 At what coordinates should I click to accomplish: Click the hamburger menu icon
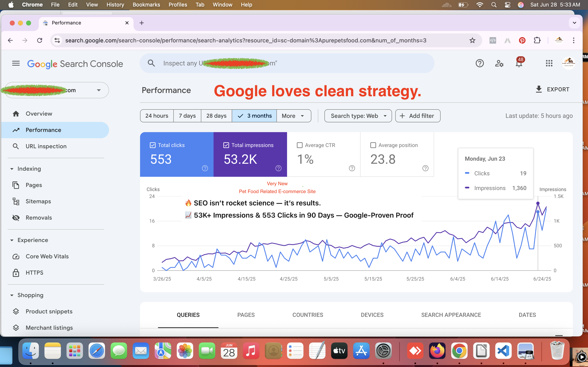pos(16,64)
